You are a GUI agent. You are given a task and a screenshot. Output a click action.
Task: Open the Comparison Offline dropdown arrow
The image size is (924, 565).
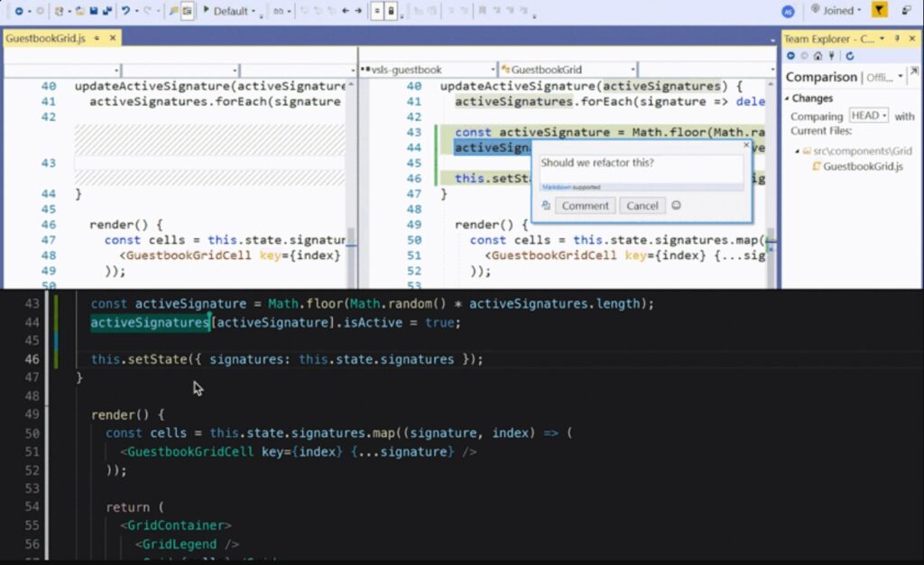tap(901, 77)
